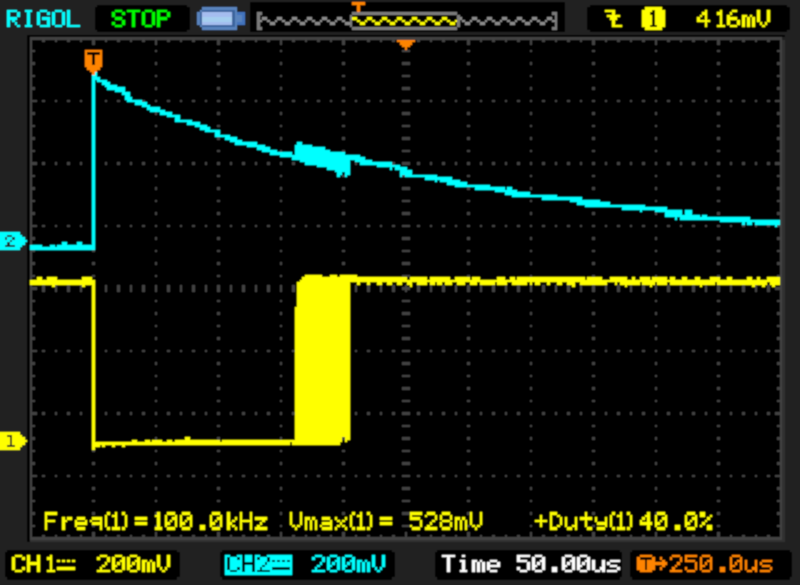800x585 pixels.
Task: Select the +Duty(1) 40.0% measurement
Action: (x=622, y=521)
